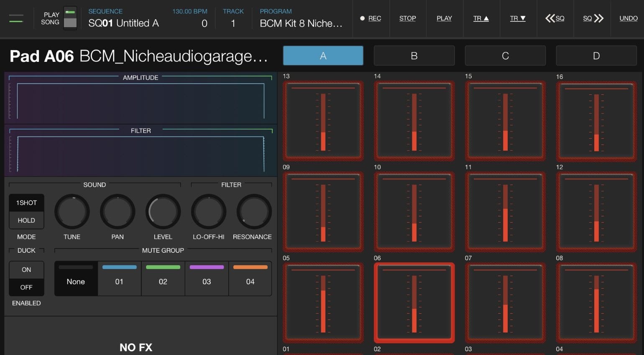
Task: Open the hamburger menu
Action: coord(16,18)
